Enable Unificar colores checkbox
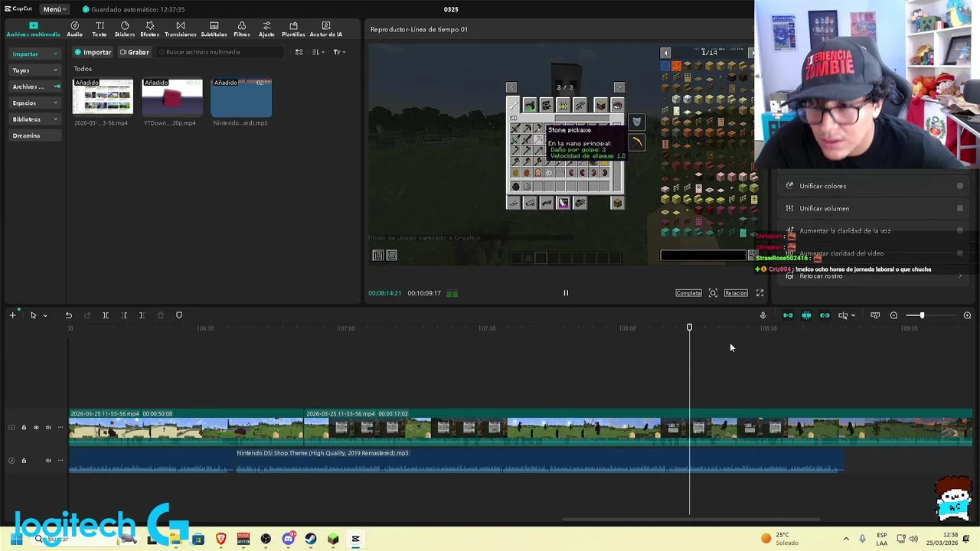980x551 pixels. [x=960, y=186]
